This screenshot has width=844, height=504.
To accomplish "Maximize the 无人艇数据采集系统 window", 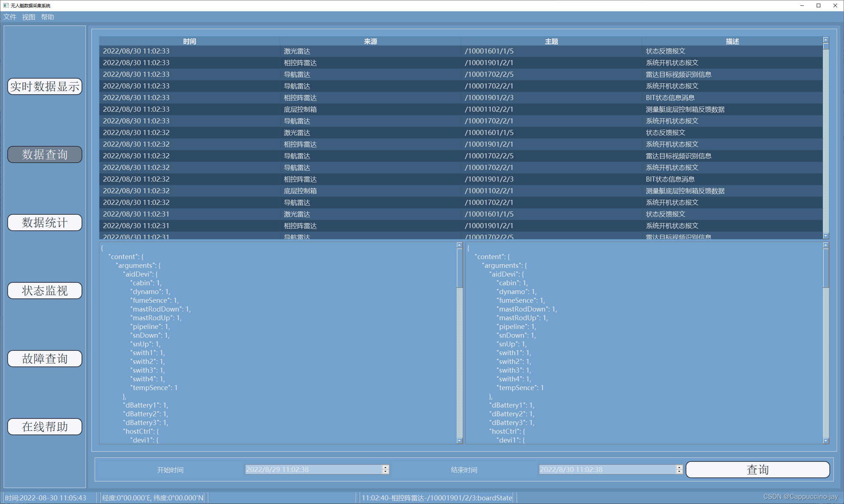I will (x=819, y=5).
